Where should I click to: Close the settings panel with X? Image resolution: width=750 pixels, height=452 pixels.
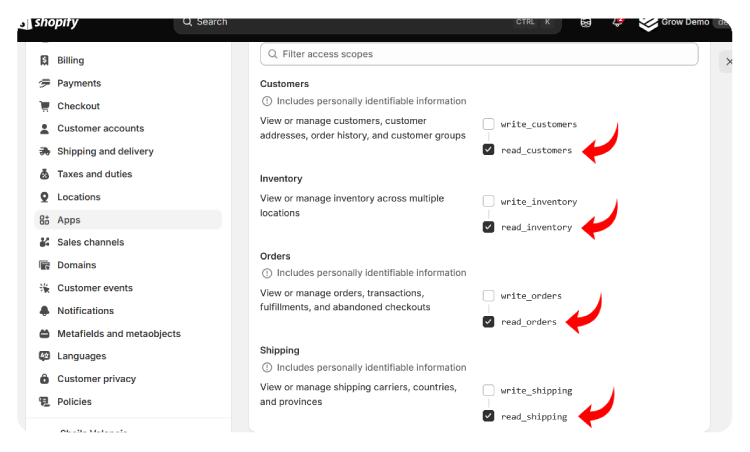pos(728,62)
